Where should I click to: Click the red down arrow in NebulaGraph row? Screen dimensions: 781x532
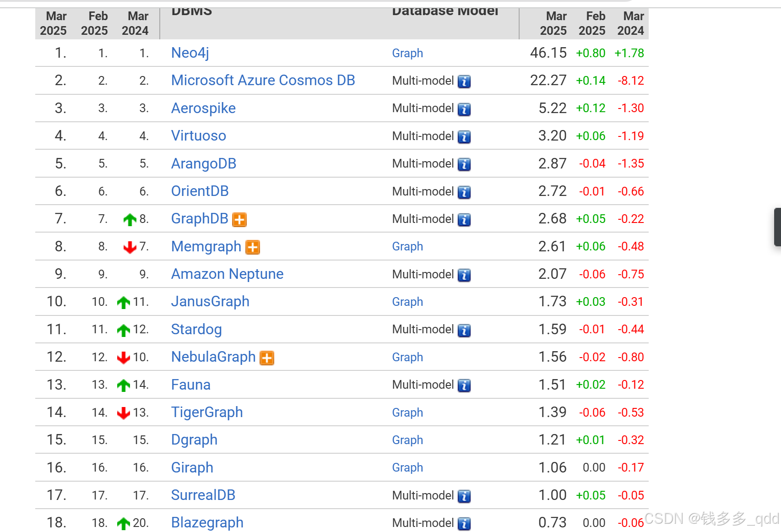124,358
